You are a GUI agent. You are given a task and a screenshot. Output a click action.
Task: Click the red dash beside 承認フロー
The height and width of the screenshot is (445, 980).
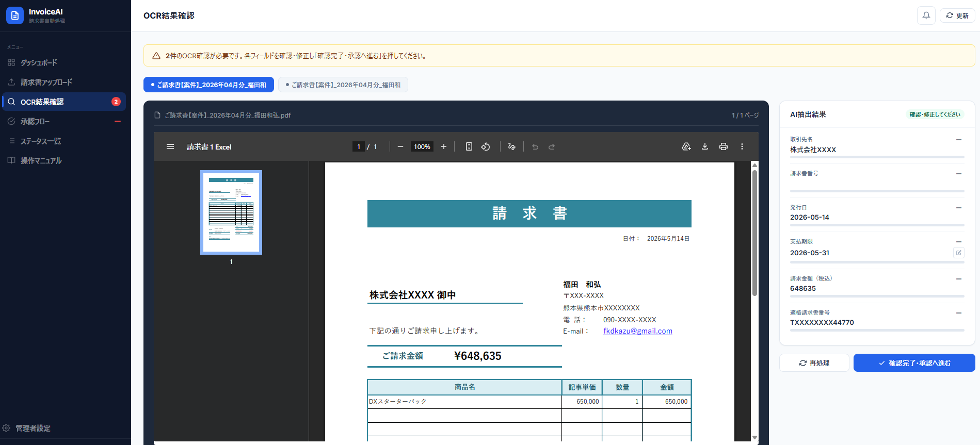[x=117, y=121]
